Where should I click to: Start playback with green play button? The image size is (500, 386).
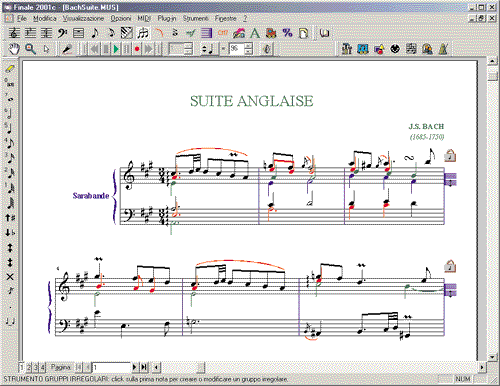point(116,49)
